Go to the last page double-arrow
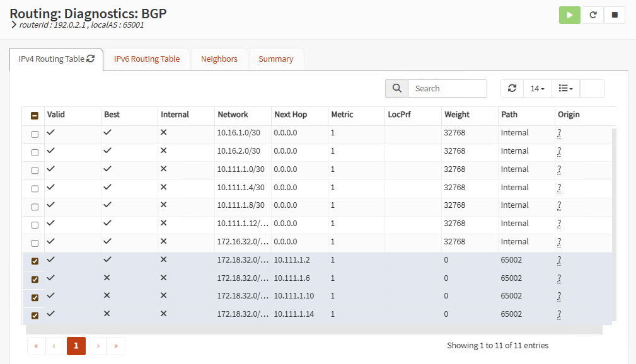Image resolution: width=636 pixels, height=364 pixels. coord(116,346)
